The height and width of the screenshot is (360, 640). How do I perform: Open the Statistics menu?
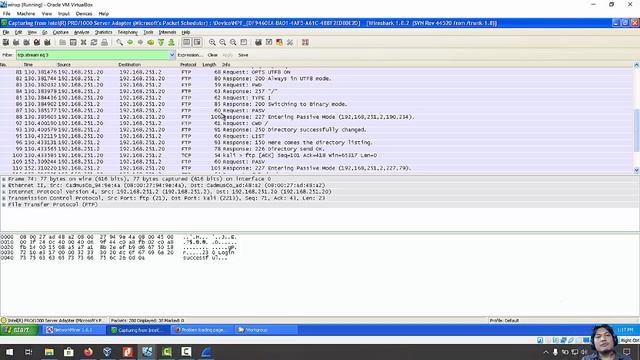(103, 32)
